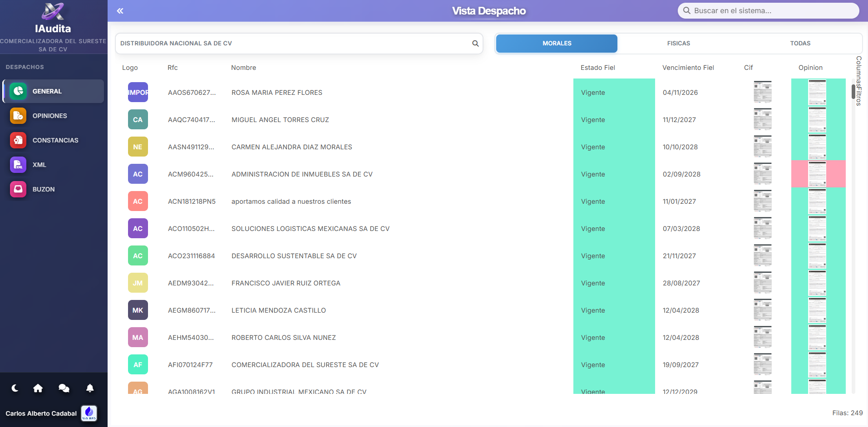Image resolution: width=868 pixels, height=427 pixels.
Task: Select the MORALES tab
Action: 557,44
